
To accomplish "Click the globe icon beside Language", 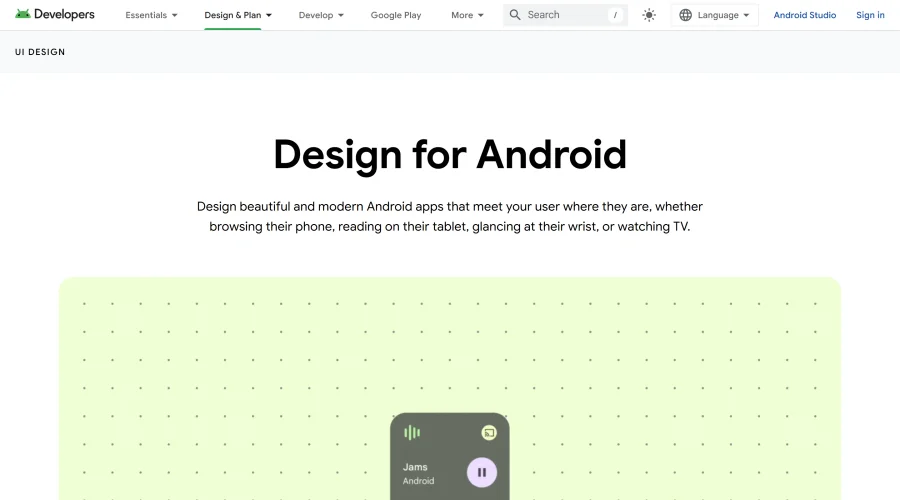I will 685,15.
